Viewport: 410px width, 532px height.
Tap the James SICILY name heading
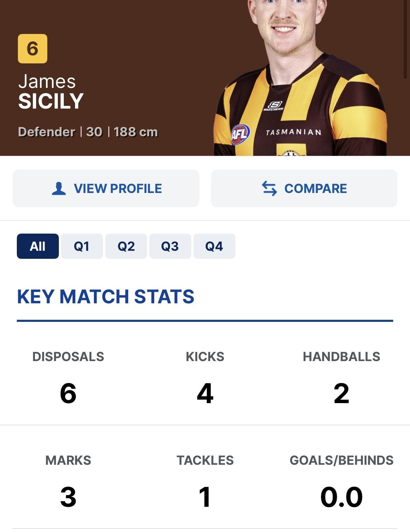point(51,91)
